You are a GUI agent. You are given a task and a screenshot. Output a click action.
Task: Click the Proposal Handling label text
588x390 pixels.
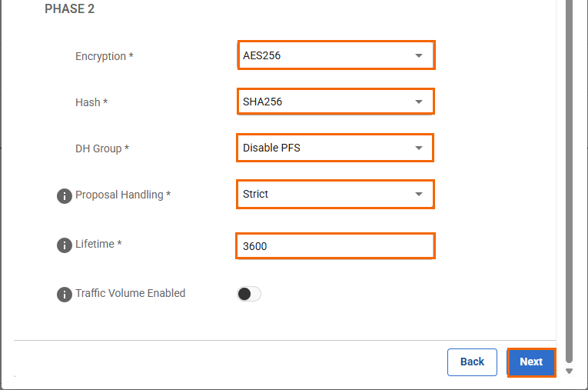[x=122, y=195]
